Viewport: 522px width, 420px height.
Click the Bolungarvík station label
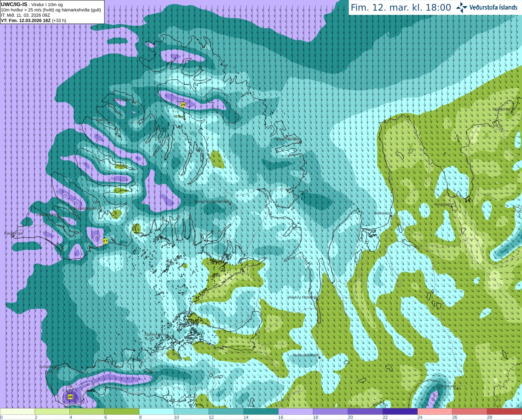coord(123,99)
